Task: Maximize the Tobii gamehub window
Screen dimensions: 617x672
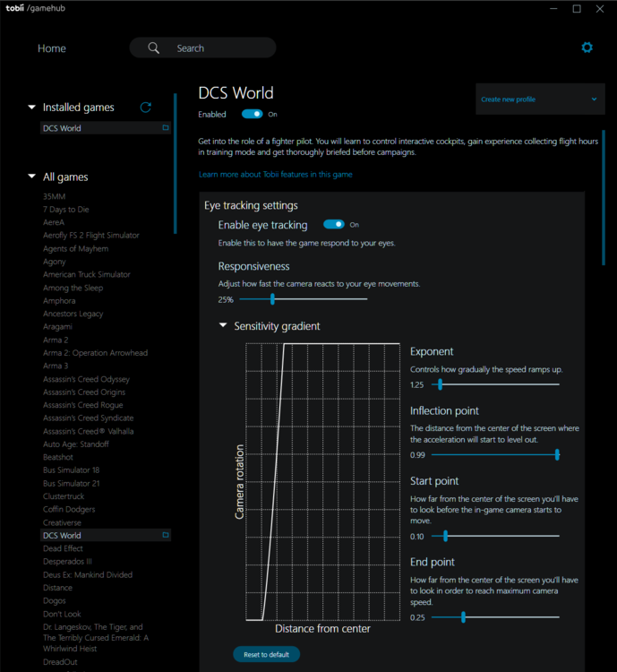Action: point(577,9)
